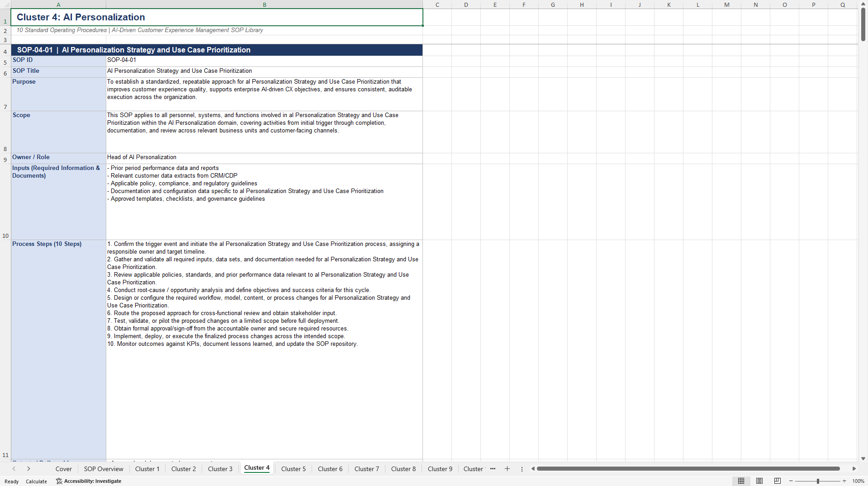
Task: Switch to Cluster 5 sheet
Action: click(x=294, y=469)
